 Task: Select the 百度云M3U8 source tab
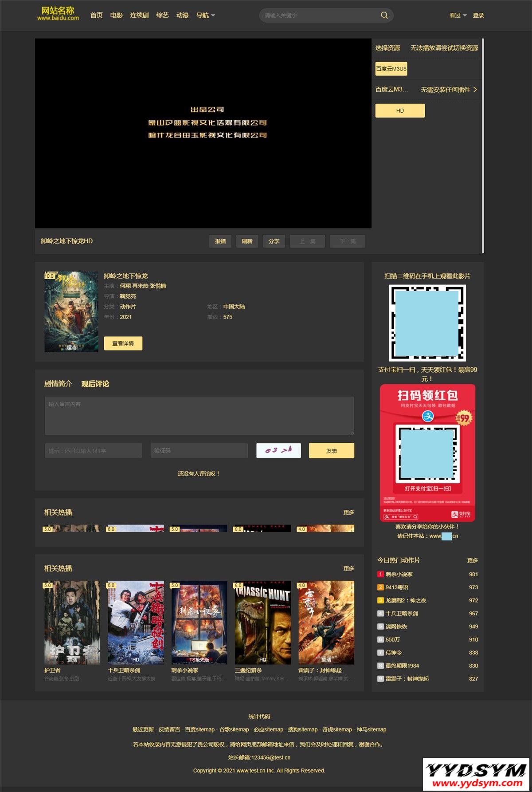(x=391, y=69)
